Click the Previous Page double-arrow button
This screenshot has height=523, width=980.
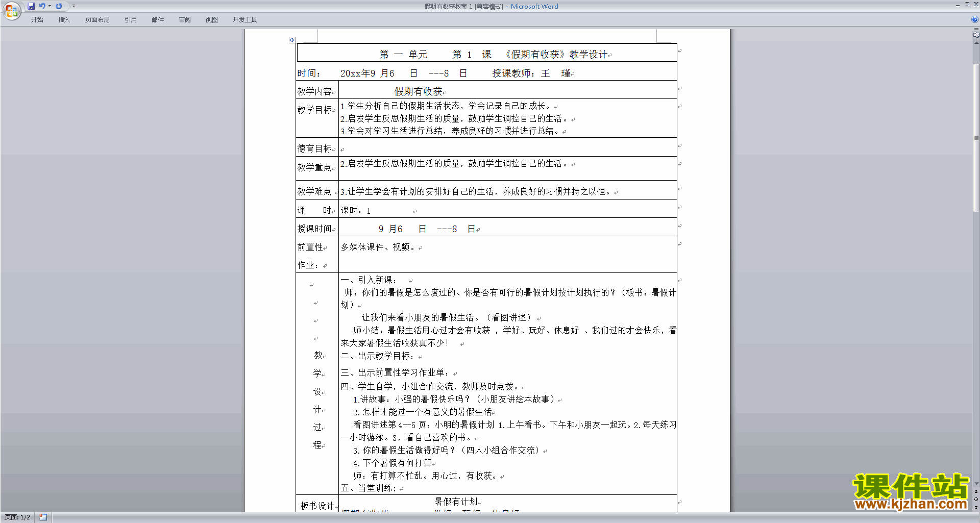[x=976, y=492]
